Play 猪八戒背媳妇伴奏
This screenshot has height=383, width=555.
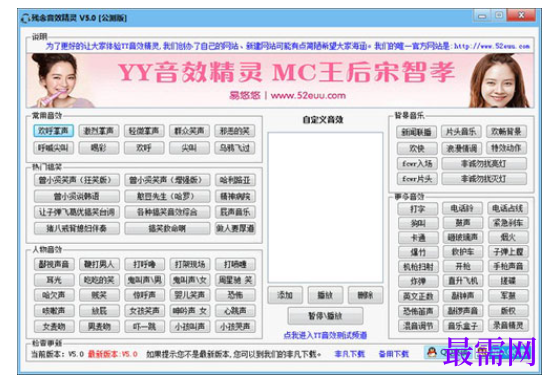pyautogui.click(x=76, y=228)
